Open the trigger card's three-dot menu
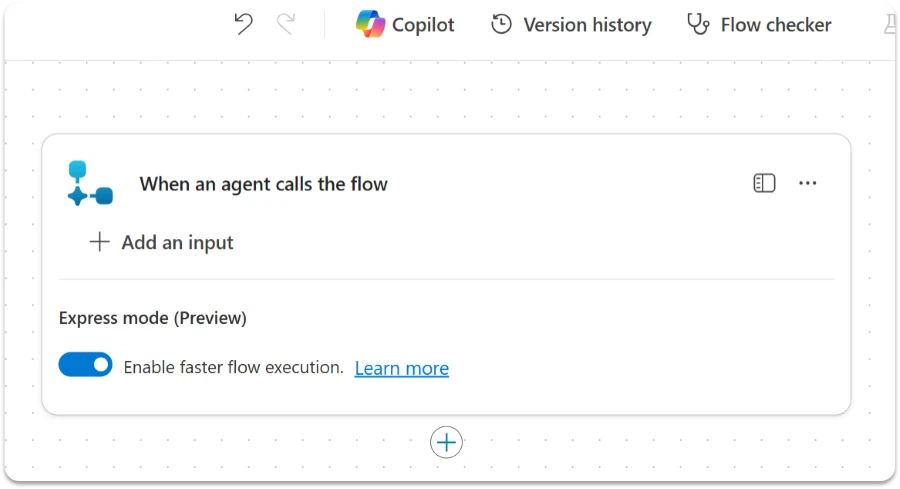 pyautogui.click(x=808, y=183)
